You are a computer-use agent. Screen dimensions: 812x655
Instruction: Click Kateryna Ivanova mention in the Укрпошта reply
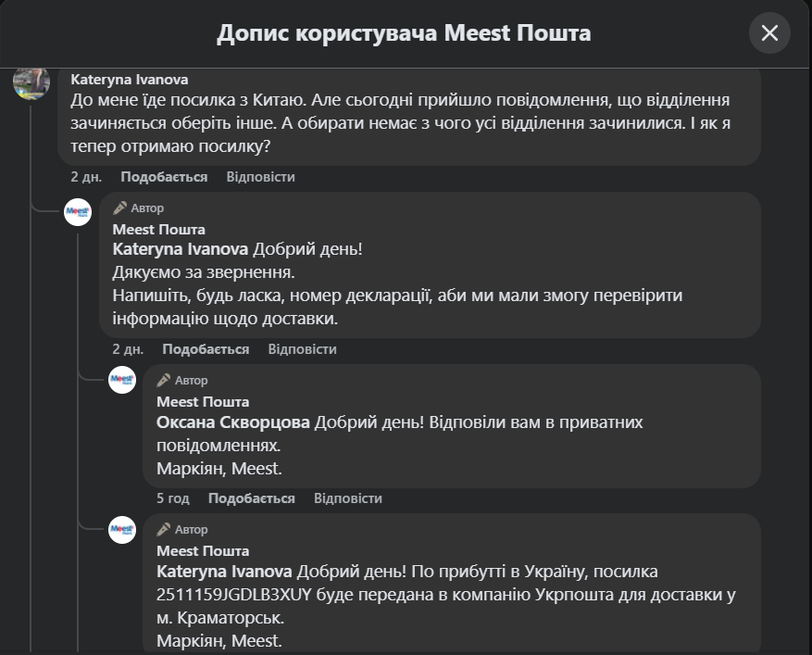click(224, 572)
